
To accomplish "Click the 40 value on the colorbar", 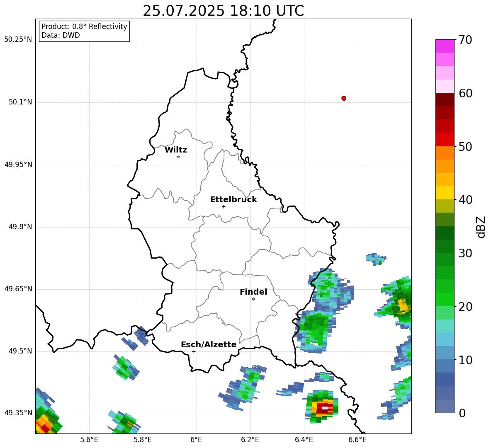I will [x=465, y=200].
